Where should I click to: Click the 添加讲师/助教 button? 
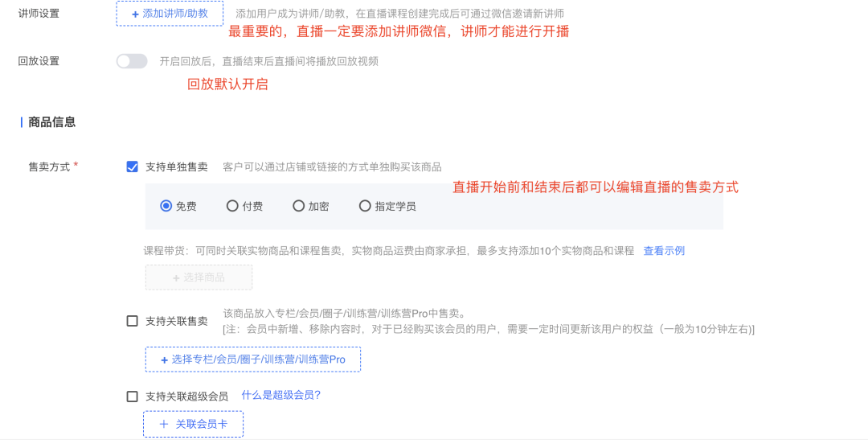pos(170,14)
